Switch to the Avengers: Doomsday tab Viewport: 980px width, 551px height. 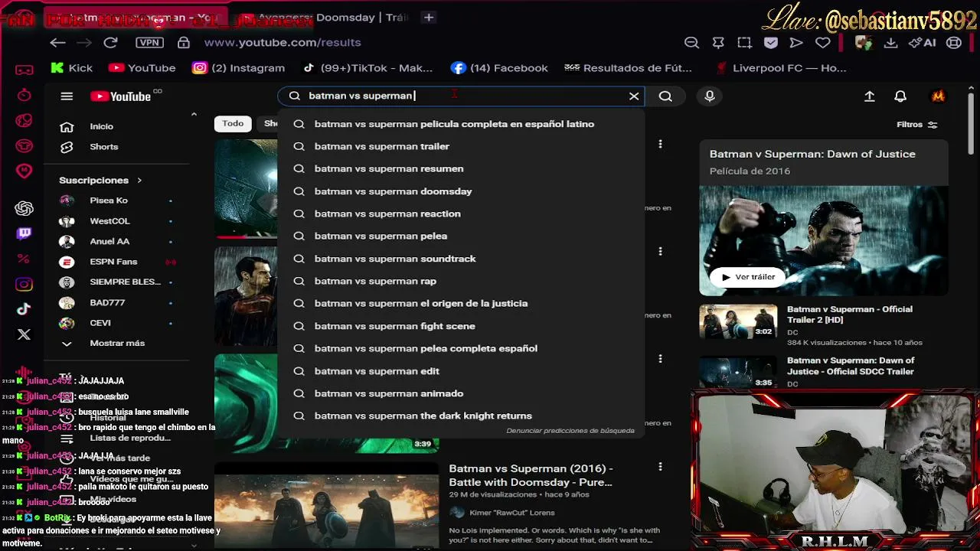[325, 17]
